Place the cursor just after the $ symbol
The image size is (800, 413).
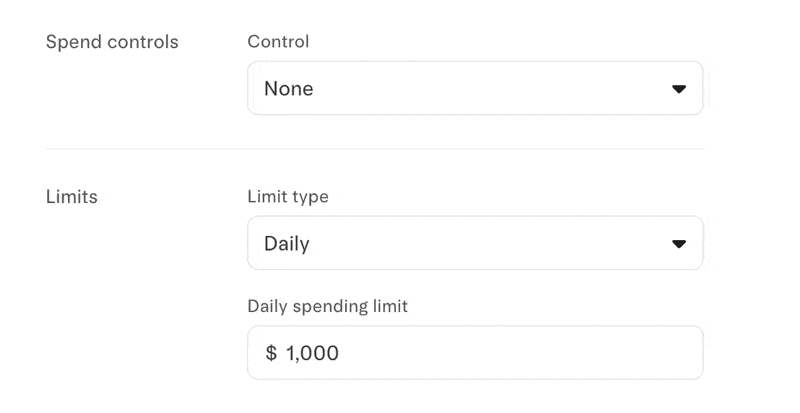coord(280,353)
